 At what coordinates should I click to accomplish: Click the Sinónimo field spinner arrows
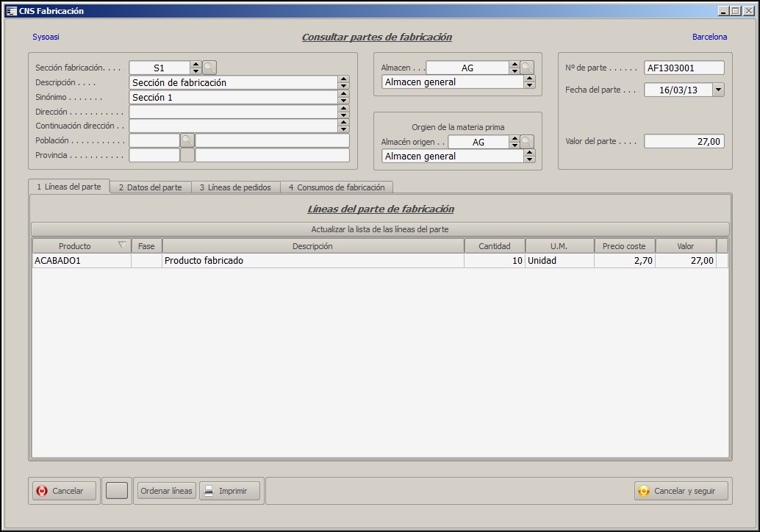[343, 97]
